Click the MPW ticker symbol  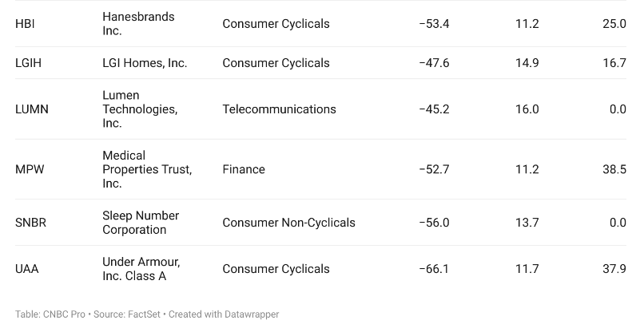pos(30,170)
